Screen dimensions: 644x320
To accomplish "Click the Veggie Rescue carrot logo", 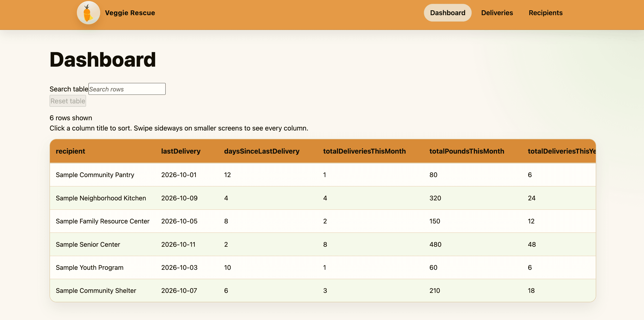I will click(88, 13).
